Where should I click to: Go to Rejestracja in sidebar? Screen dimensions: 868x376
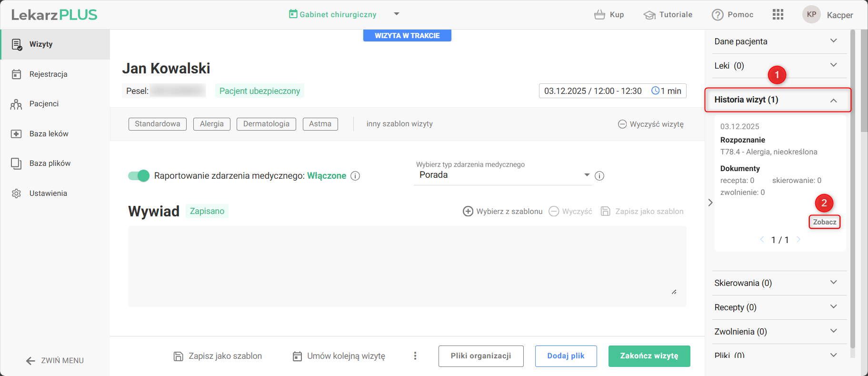pos(48,74)
